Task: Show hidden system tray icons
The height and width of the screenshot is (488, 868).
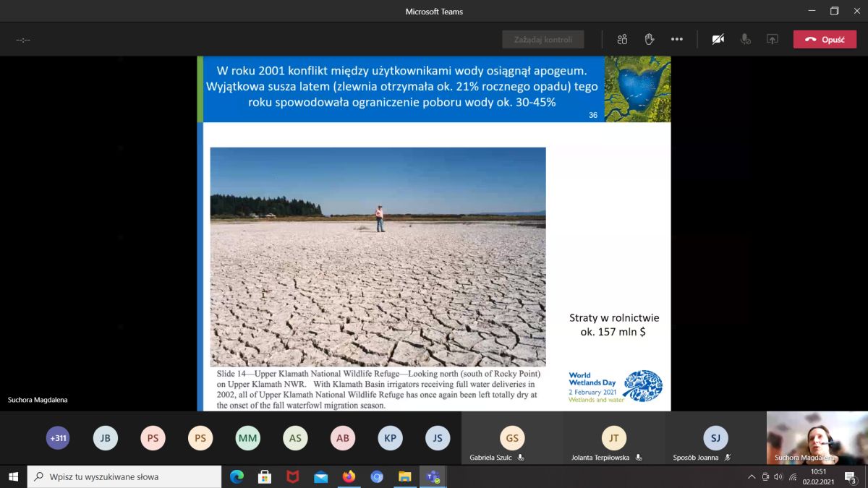Action: click(752, 477)
